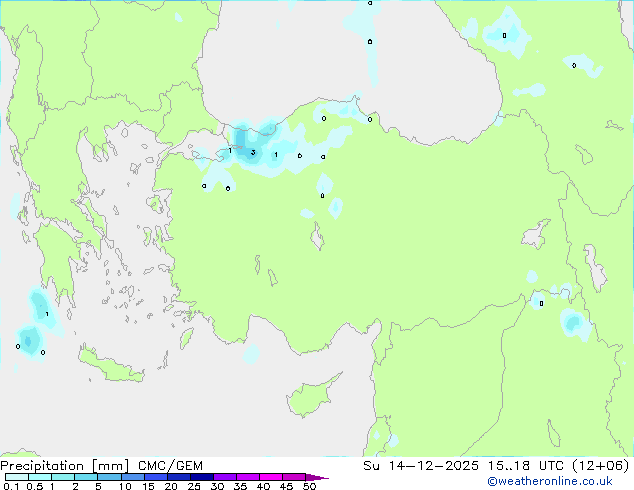The height and width of the screenshot is (490, 634).
Task: Pick the legend swatch between 45 and 50
Action: (x=297, y=477)
